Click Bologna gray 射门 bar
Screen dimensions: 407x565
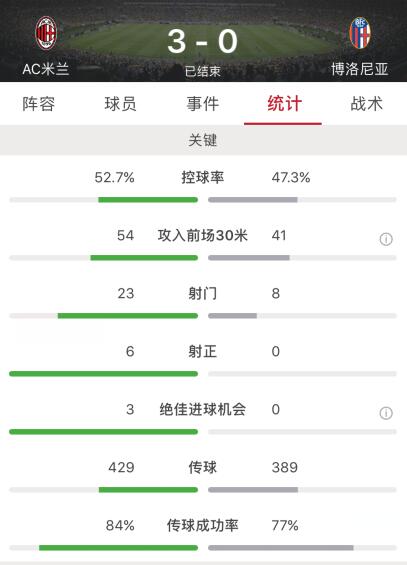232,316
